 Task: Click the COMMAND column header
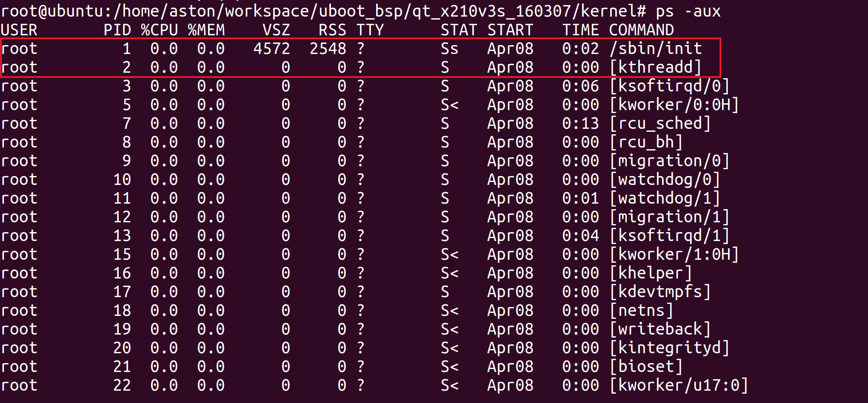641,30
